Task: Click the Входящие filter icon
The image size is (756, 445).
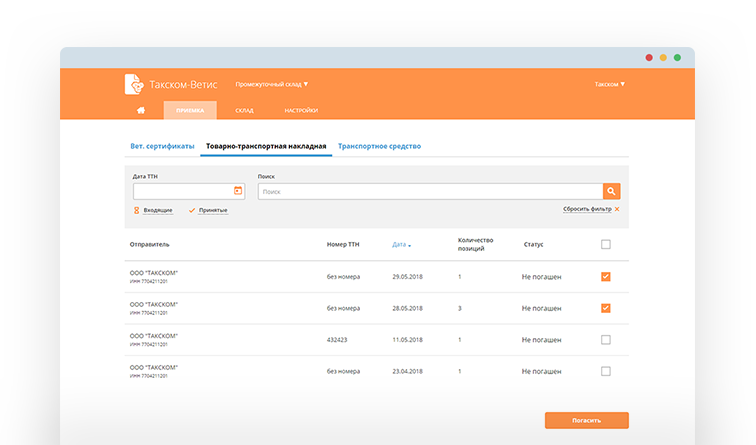Action: (x=136, y=210)
